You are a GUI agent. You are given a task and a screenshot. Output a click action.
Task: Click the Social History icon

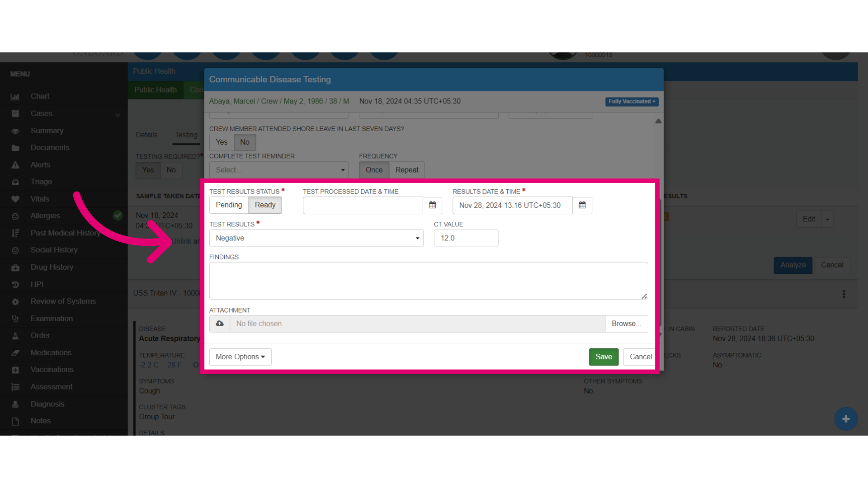click(x=15, y=250)
